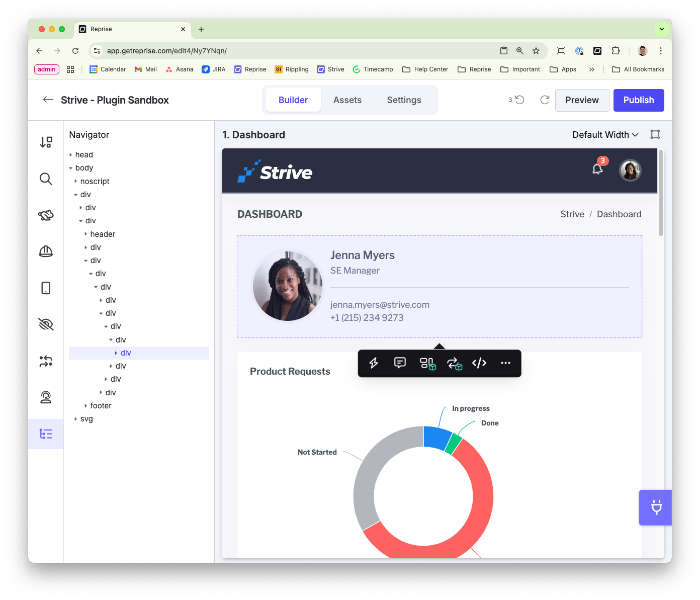Click the preview vertical scrollbar
The height and width of the screenshot is (600, 700).
(660, 192)
